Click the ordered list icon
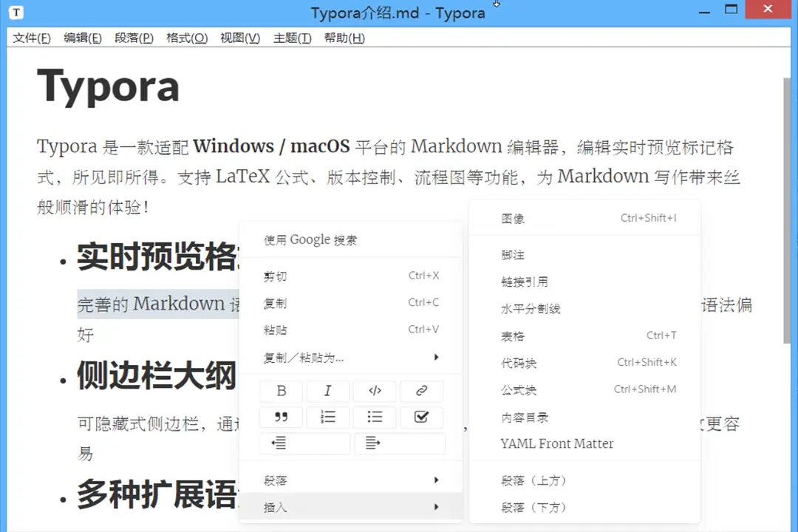 pos(328,417)
